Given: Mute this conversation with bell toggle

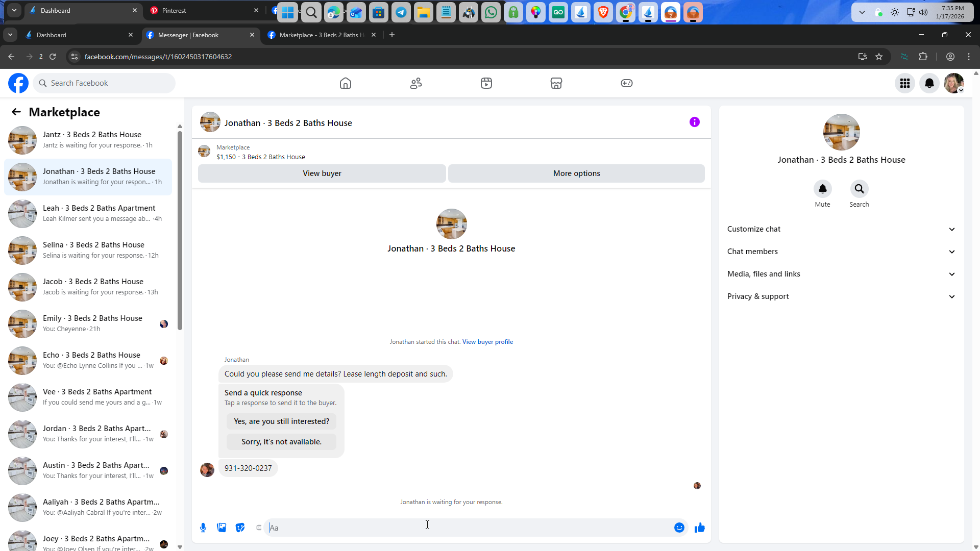Looking at the screenshot, I should [822, 189].
